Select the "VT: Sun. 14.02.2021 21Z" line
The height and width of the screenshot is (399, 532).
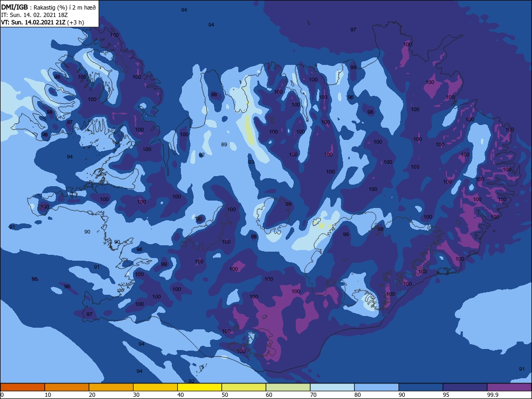pos(33,22)
